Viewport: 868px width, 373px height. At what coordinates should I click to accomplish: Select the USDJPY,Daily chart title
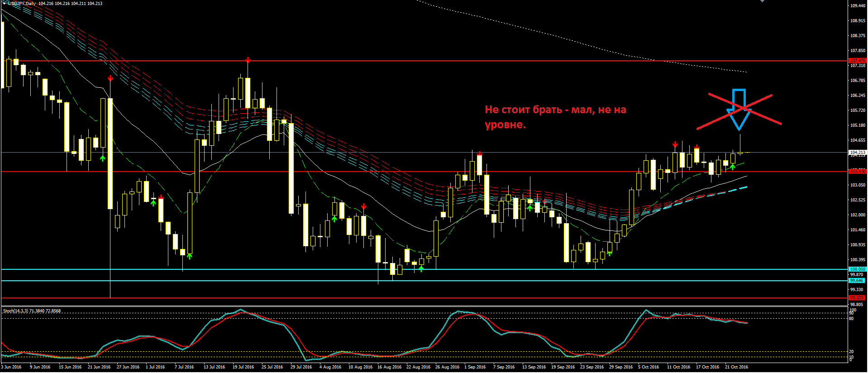point(22,4)
